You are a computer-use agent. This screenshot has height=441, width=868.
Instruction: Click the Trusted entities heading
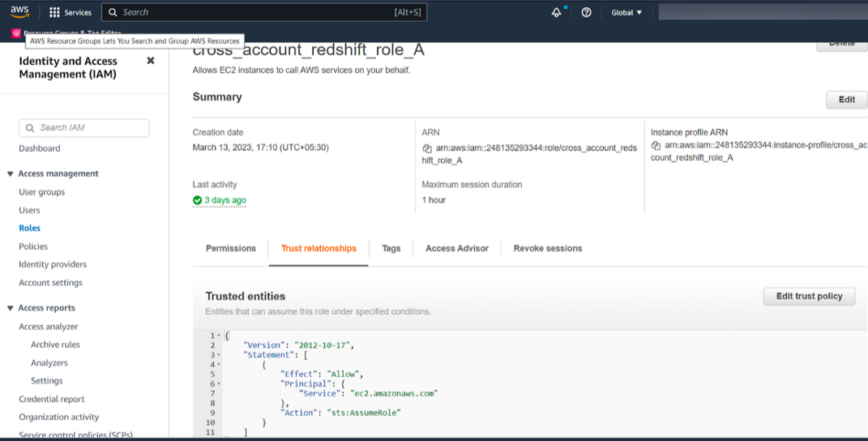[x=246, y=297]
